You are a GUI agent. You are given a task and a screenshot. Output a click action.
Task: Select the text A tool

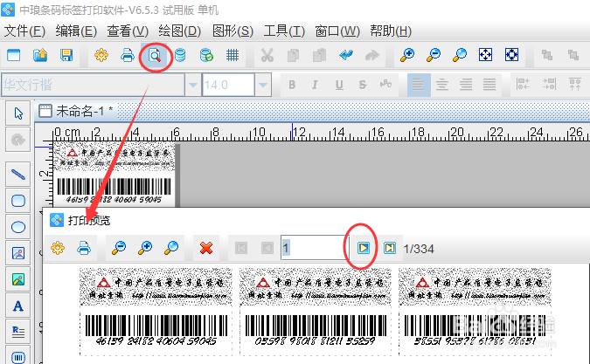18,306
